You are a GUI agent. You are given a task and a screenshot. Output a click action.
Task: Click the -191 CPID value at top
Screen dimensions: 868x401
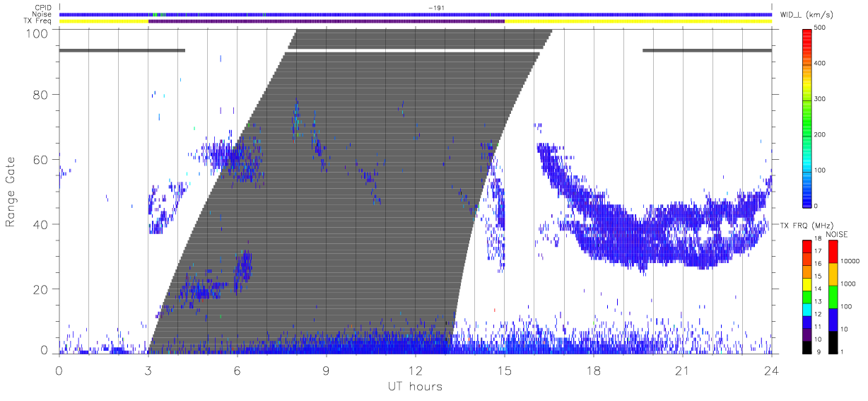tap(435, 8)
